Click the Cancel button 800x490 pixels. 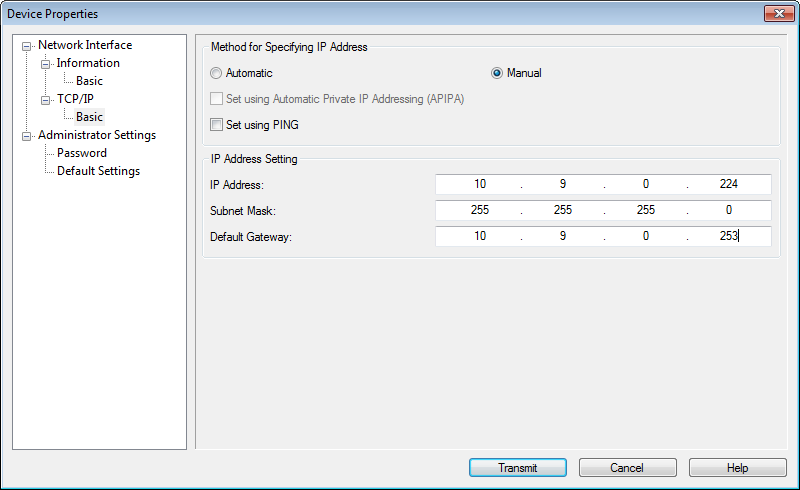tap(628, 468)
